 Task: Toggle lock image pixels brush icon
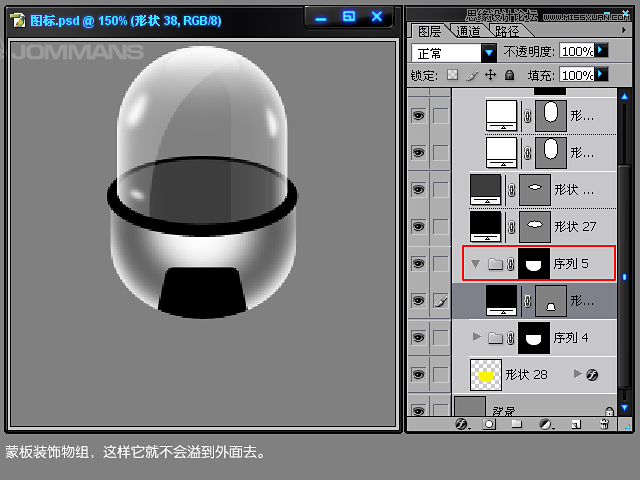pyautogui.click(x=471, y=75)
